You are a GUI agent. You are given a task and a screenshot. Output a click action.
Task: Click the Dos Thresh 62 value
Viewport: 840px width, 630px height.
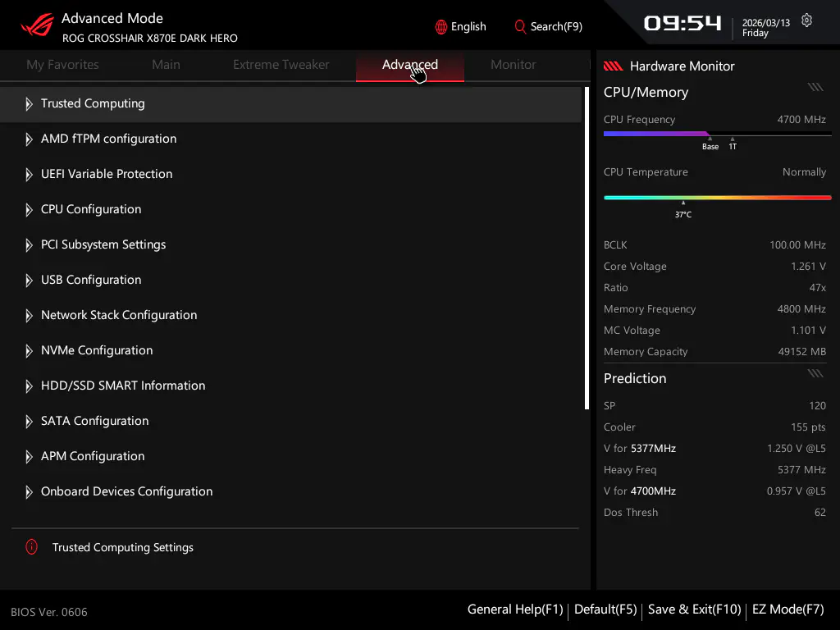point(820,513)
